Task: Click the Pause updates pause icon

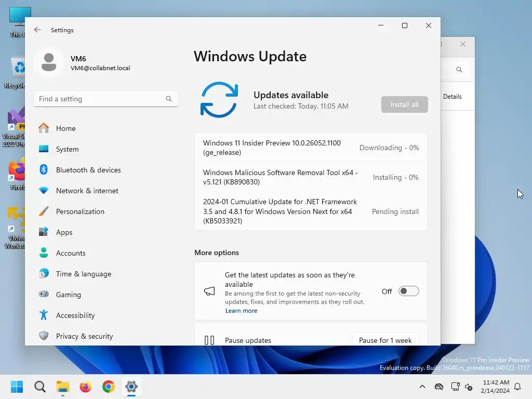Action: [x=209, y=340]
